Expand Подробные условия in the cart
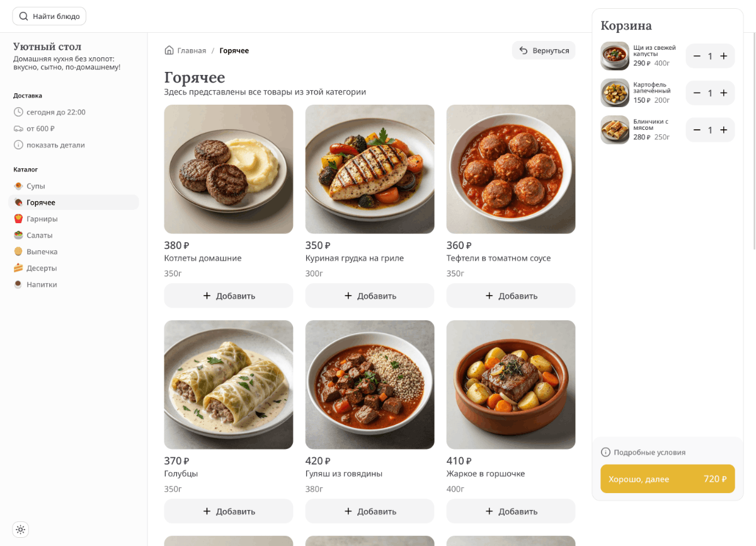 (x=649, y=452)
